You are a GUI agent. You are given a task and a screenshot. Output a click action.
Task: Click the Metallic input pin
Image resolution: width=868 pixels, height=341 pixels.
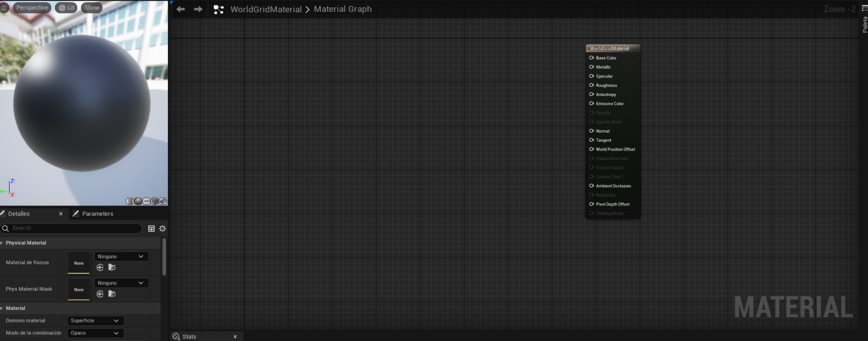[x=592, y=67]
